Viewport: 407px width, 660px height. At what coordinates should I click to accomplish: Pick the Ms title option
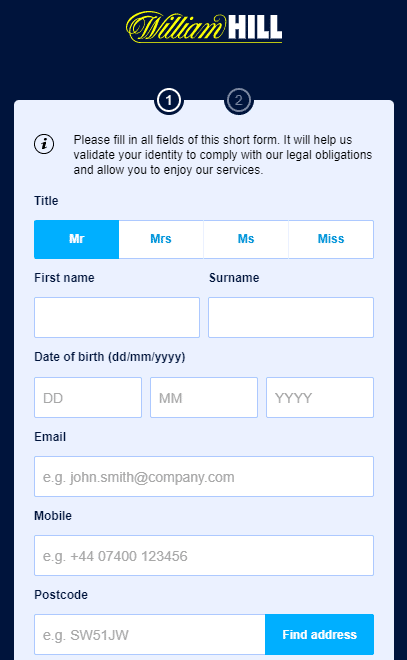point(246,239)
